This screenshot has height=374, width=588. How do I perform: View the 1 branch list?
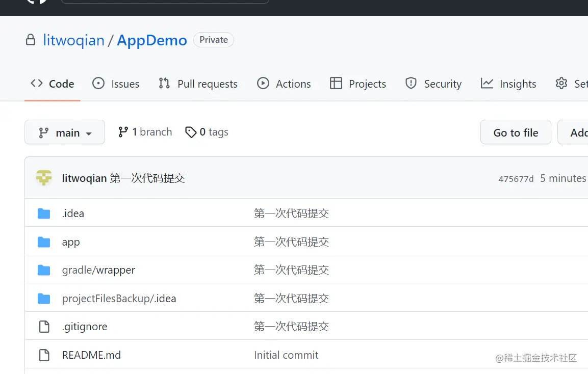coord(145,132)
